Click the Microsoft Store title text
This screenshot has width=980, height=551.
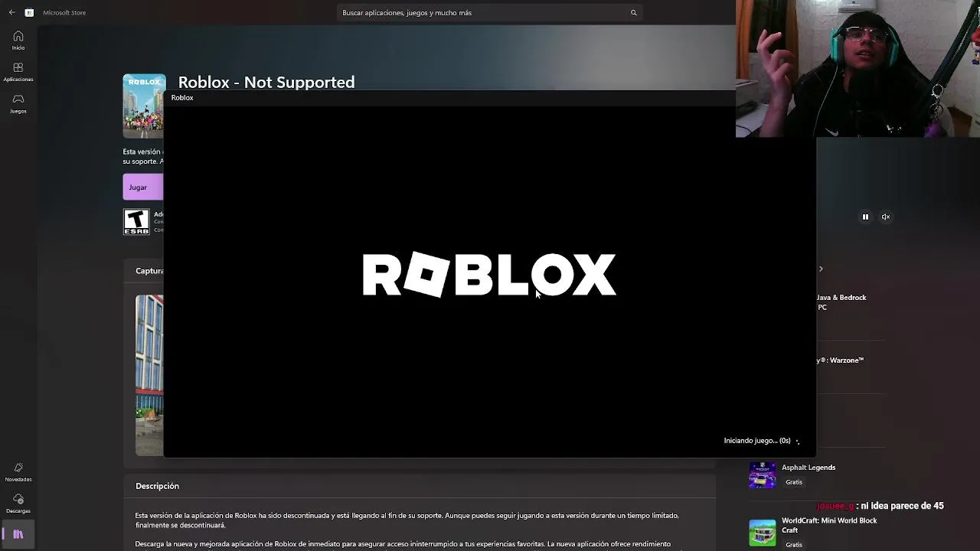point(64,12)
